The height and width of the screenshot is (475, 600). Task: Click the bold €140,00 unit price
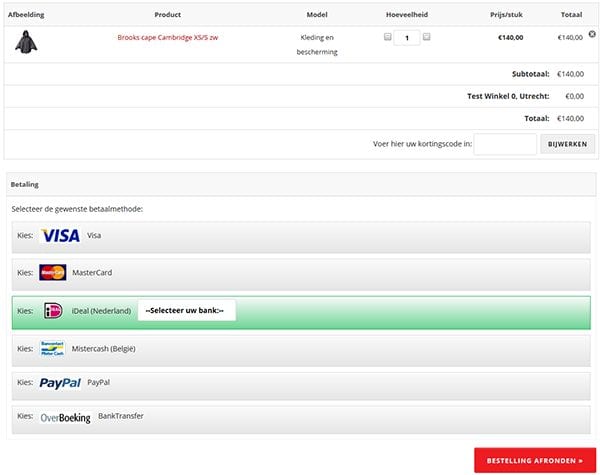pos(510,38)
